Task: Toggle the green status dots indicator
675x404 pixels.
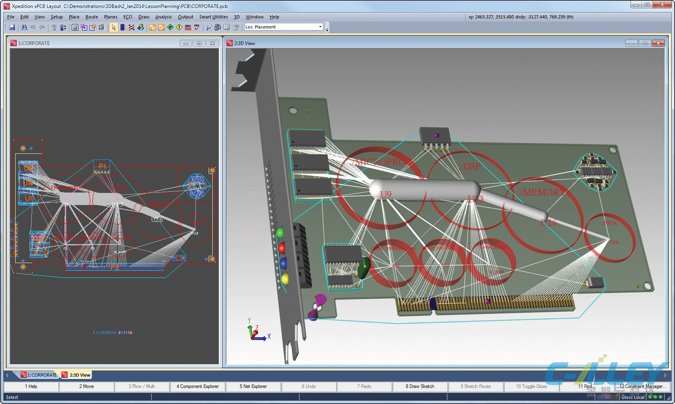Action: tap(657, 397)
